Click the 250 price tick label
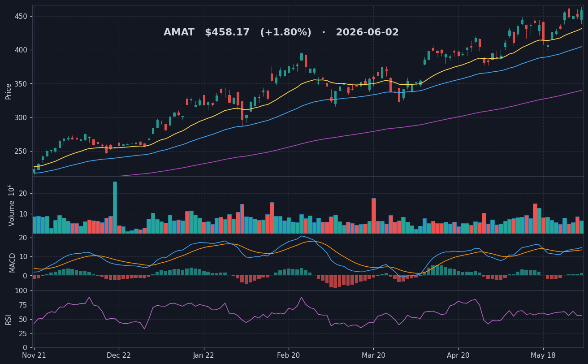588x364 pixels. click(22, 152)
